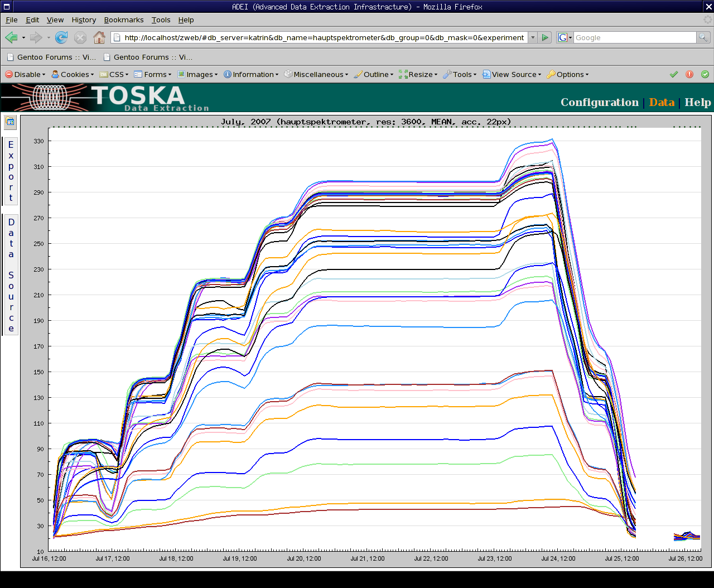The image size is (714, 588).
Task: Click into the Google search field
Action: (635, 37)
